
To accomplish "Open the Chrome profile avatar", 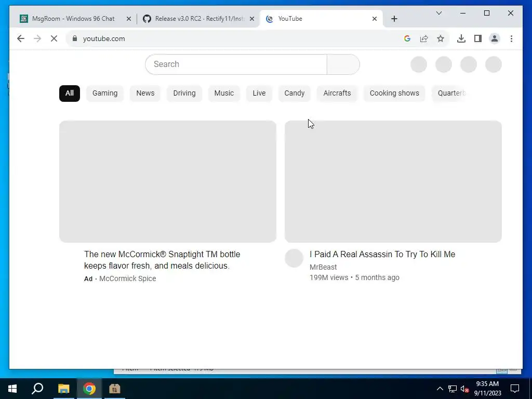I will click(495, 38).
